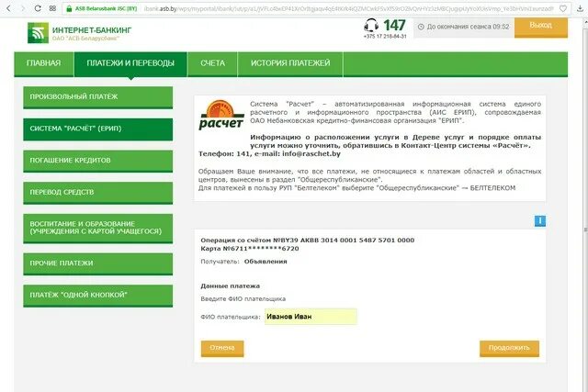
Task: Click the Продолжить button
Action: click(509, 348)
